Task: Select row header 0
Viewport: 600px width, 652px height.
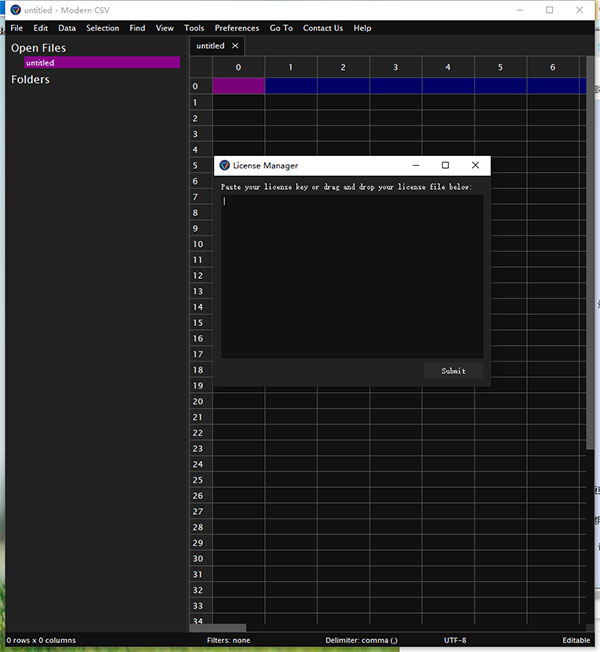Action: point(201,86)
